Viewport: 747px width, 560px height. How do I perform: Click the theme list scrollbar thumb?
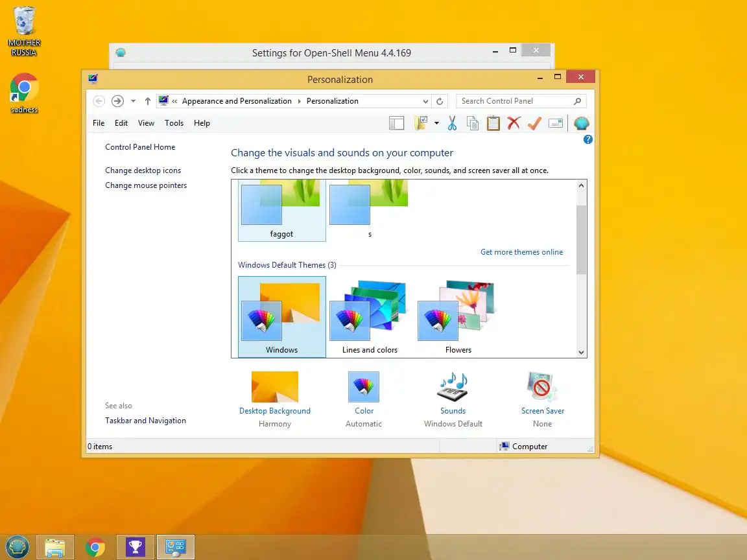point(581,240)
